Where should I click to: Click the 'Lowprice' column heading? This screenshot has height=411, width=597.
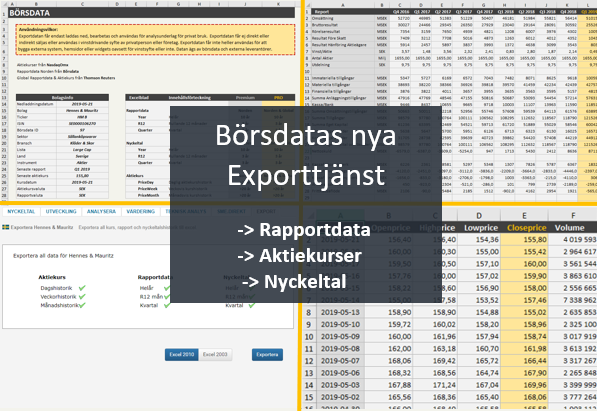pos(481,228)
